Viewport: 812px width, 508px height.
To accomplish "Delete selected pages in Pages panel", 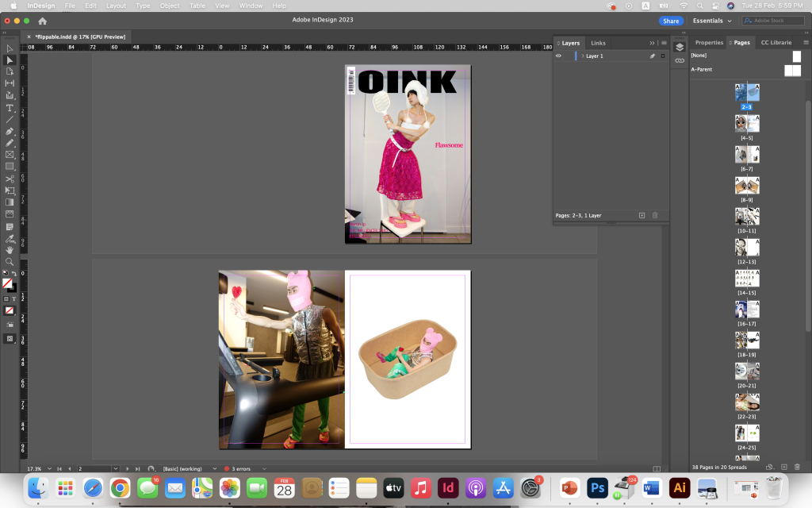I will point(797,467).
